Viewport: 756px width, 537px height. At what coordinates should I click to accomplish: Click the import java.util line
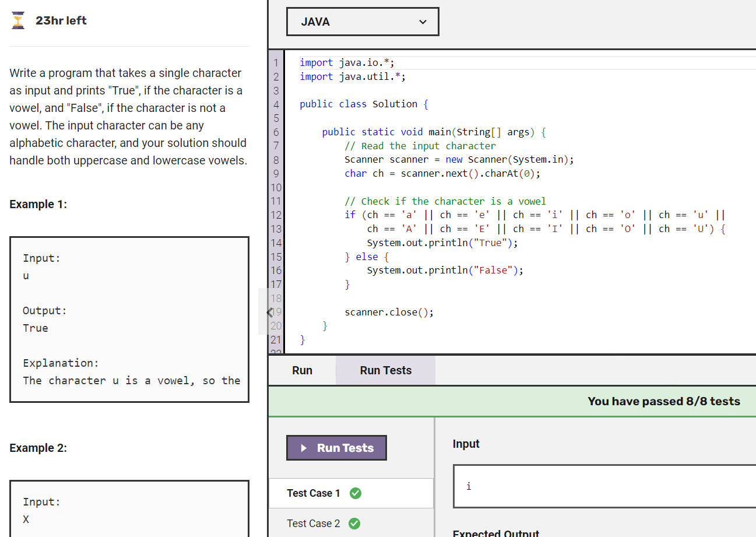pyautogui.click(x=352, y=76)
